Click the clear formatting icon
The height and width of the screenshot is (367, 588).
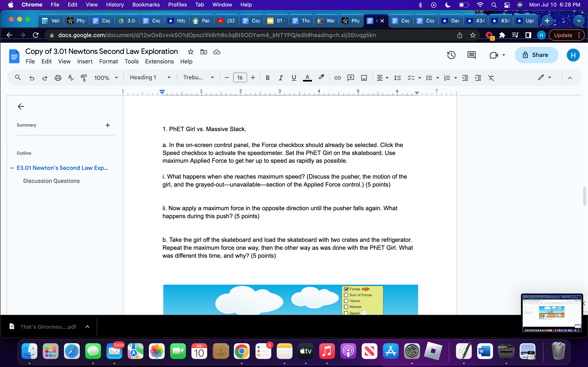tap(491, 78)
